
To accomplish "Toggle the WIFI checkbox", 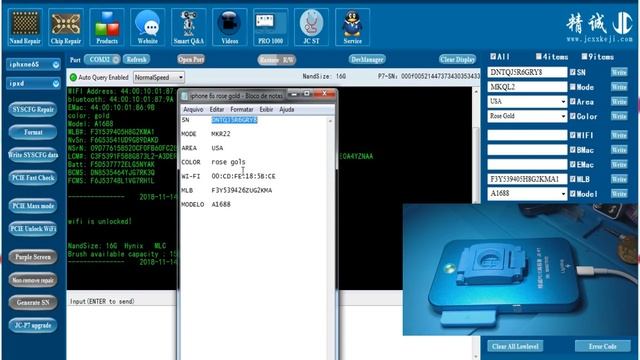I will 573,135.
